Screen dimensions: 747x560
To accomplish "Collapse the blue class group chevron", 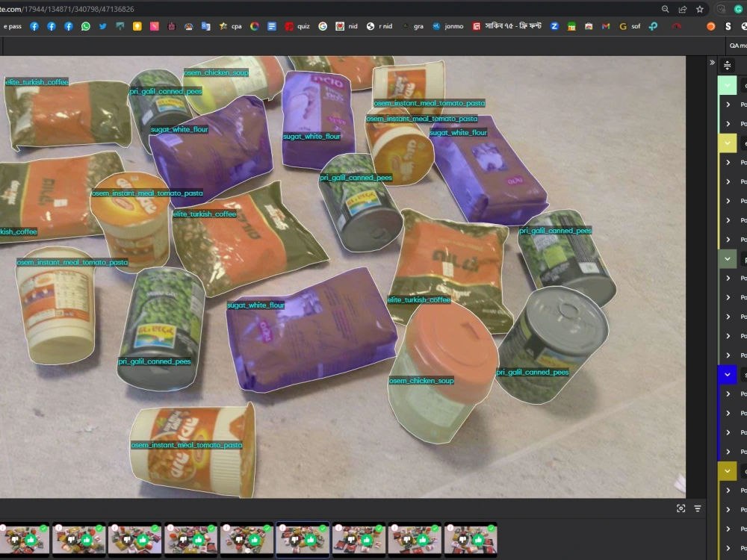I will pos(727,375).
